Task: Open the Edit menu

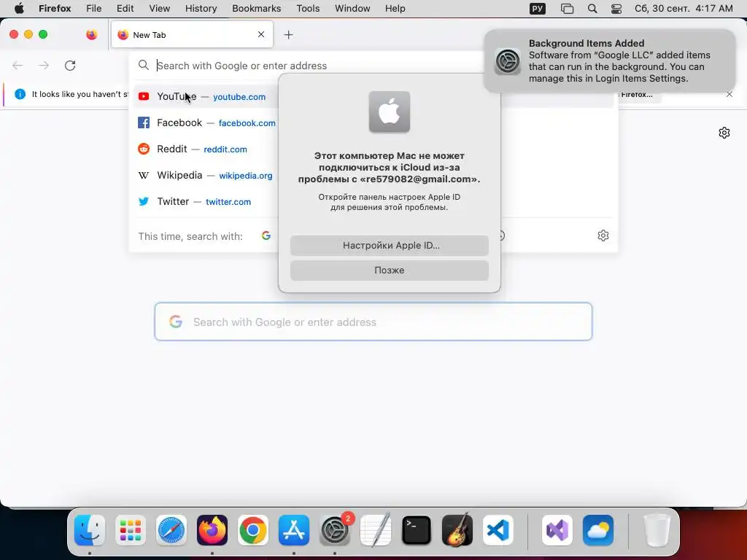Action: pyautogui.click(x=125, y=9)
